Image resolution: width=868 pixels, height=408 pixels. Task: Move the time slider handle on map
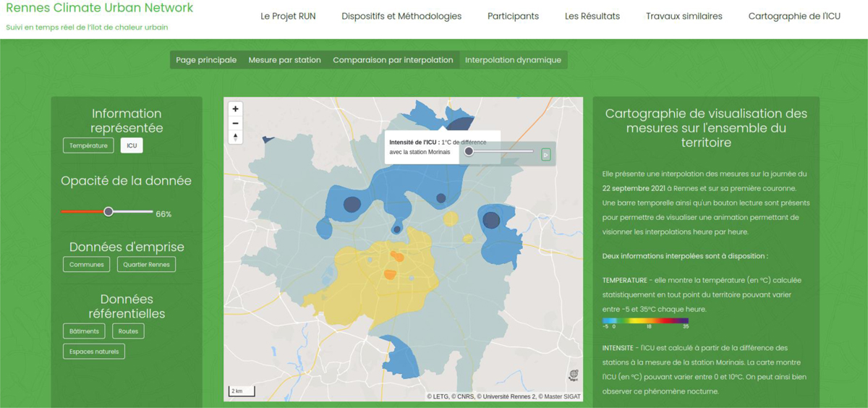[469, 151]
